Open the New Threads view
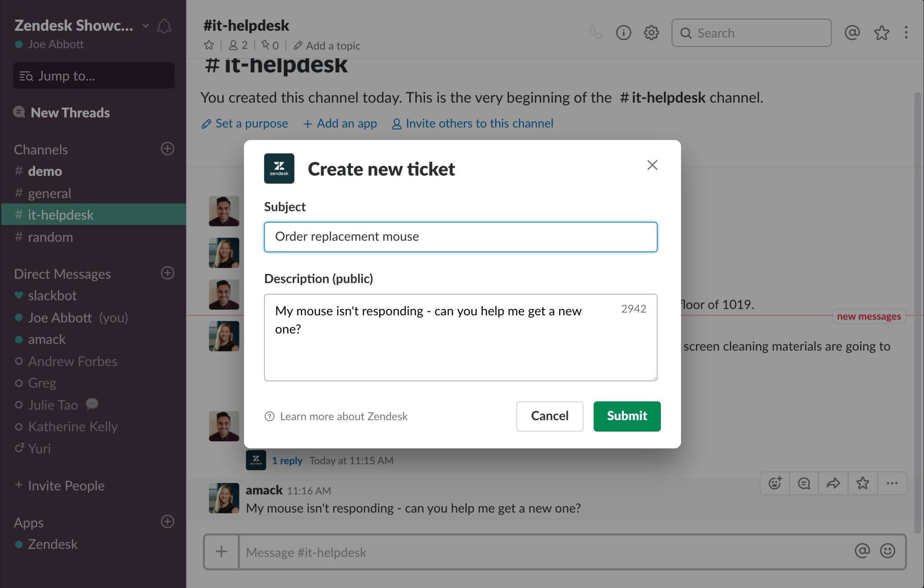 click(69, 112)
